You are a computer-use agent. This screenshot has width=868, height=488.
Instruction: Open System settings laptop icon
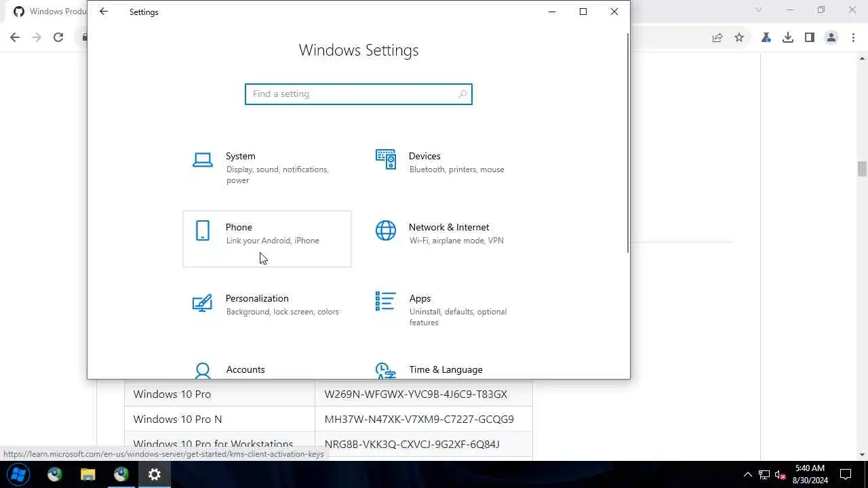[202, 160]
